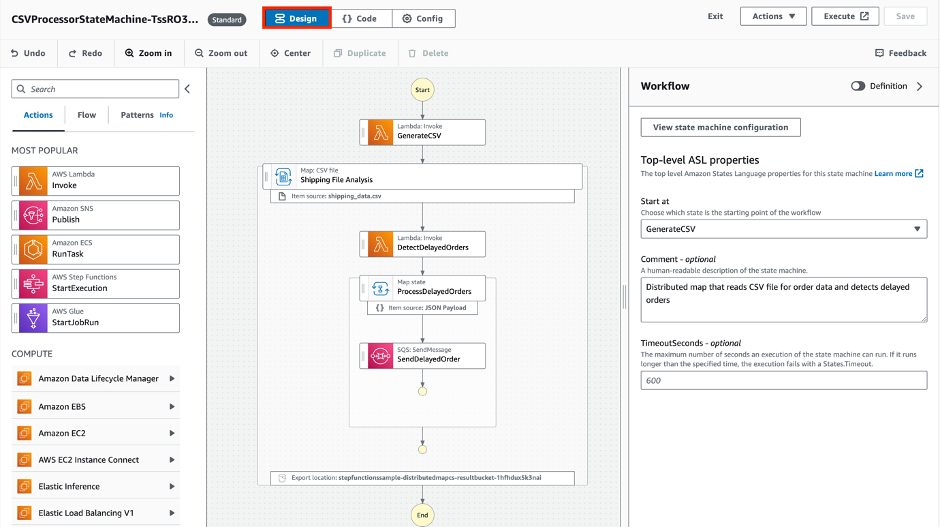Click the Start node on canvas
The width and height of the screenshot is (941, 527).
tap(422, 89)
